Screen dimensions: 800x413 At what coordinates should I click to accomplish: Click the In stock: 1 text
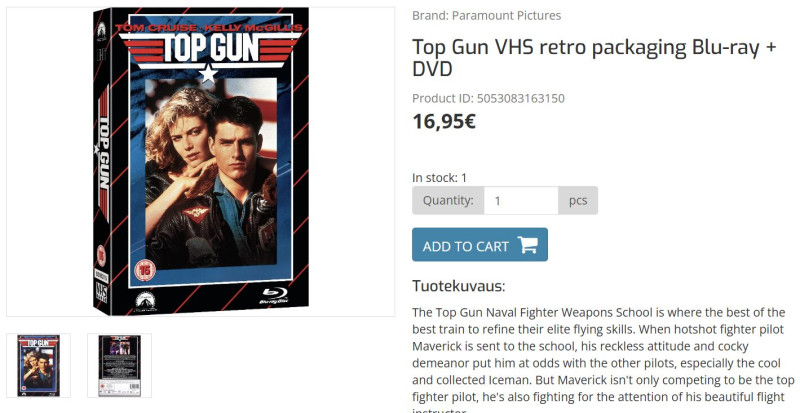439,178
